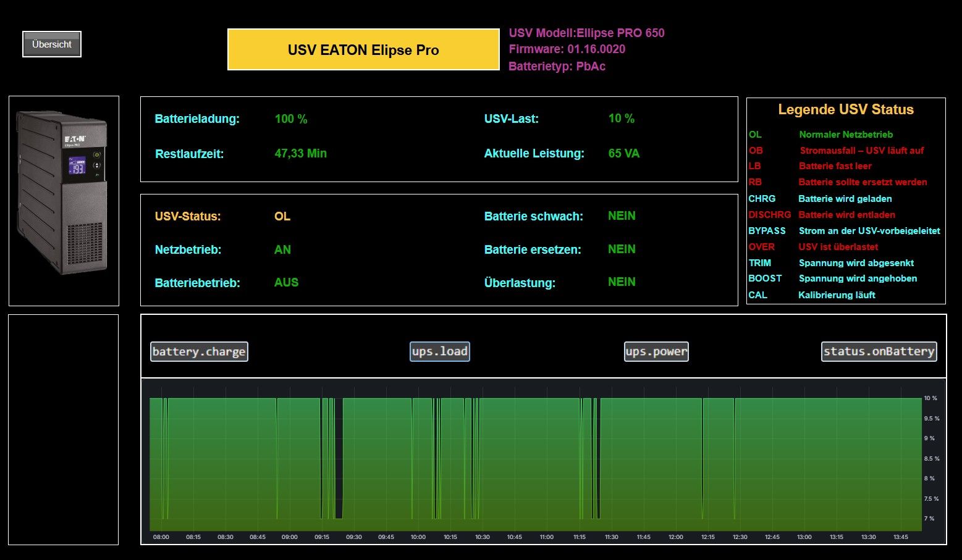This screenshot has width=962, height=560.
Task: Click the "Batterie ersetzen:" label
Action: 532,250
